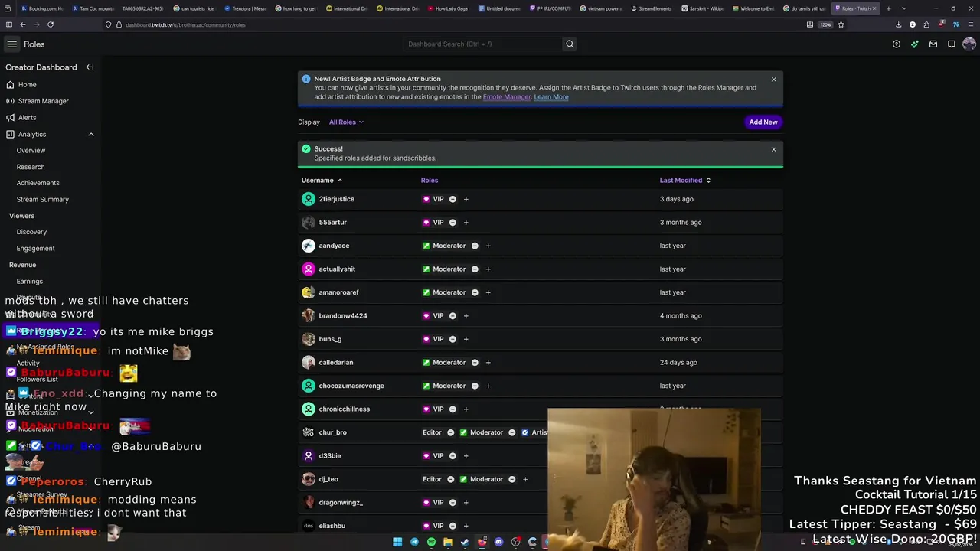Open Alerts in the sidebar
Screen dimensions: 980x551
(27, 118)
